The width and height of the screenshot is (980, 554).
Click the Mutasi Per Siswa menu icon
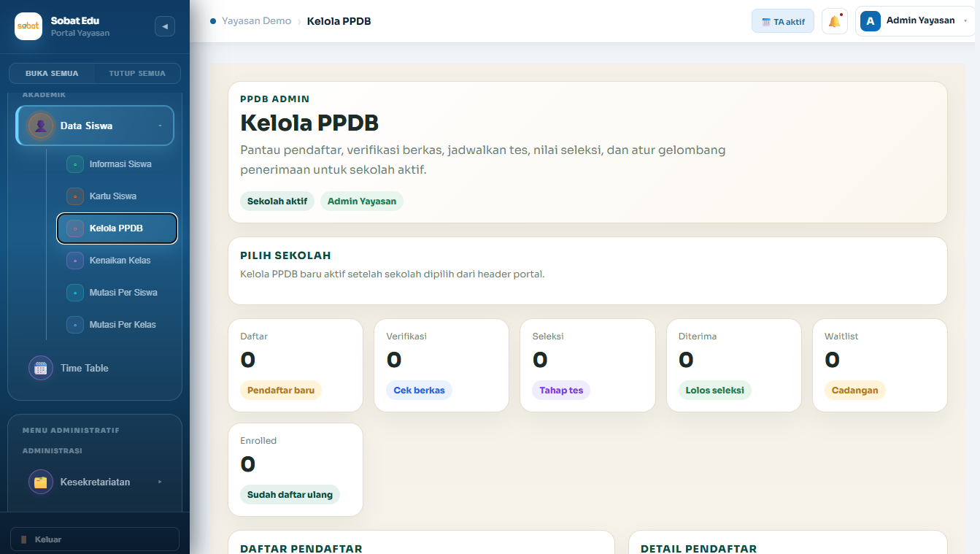[75, 293]
